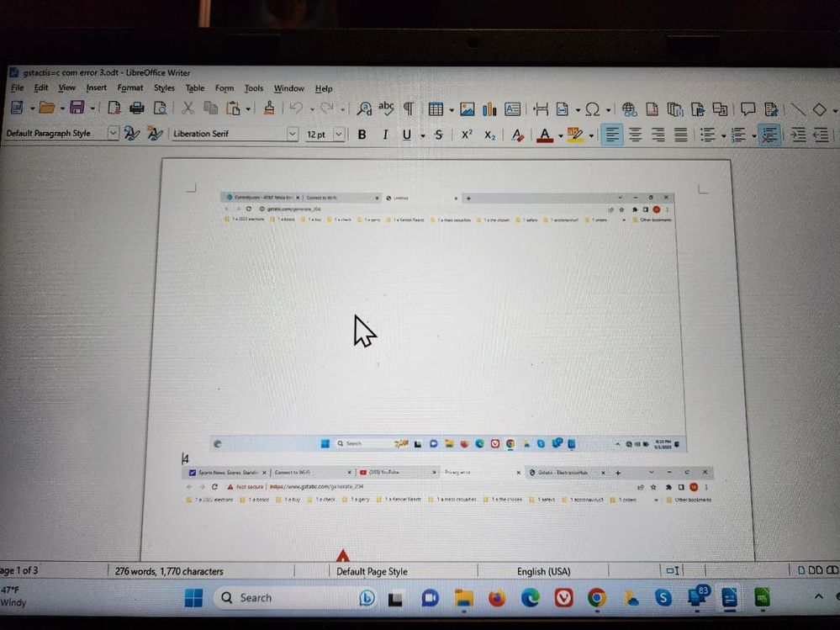Run the Spelling check abc icon
840x630 pixels.
(x=386, y=109)
